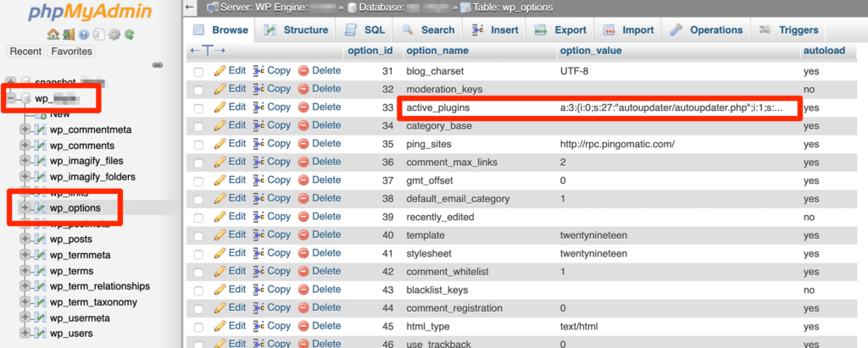
Task: Switch to the Structure tab
Action: tap(295, 30)
